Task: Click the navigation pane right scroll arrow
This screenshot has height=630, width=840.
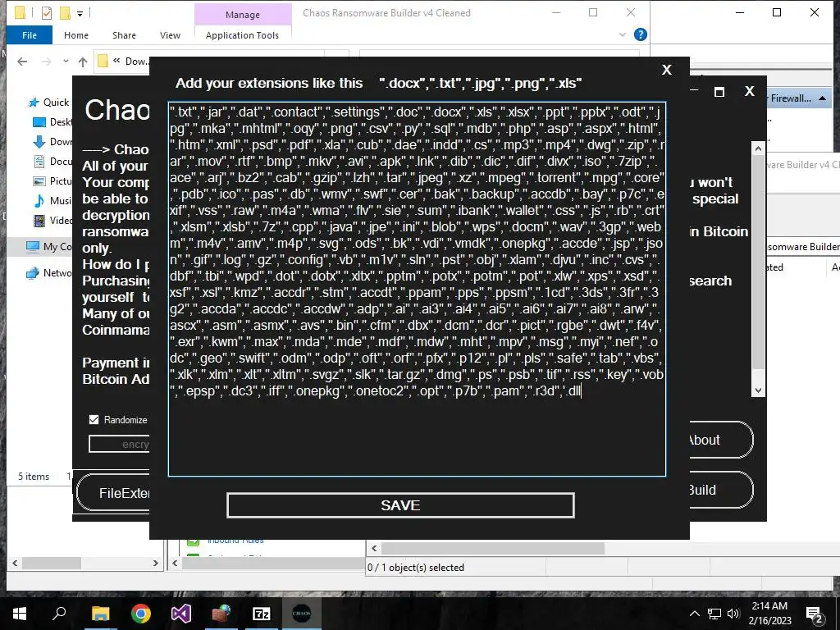Action: pos(155,563)
